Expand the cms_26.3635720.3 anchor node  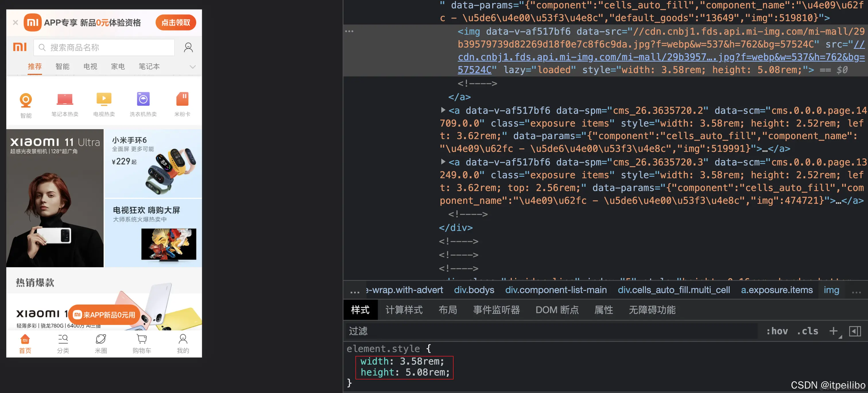[x=443, y=162]
